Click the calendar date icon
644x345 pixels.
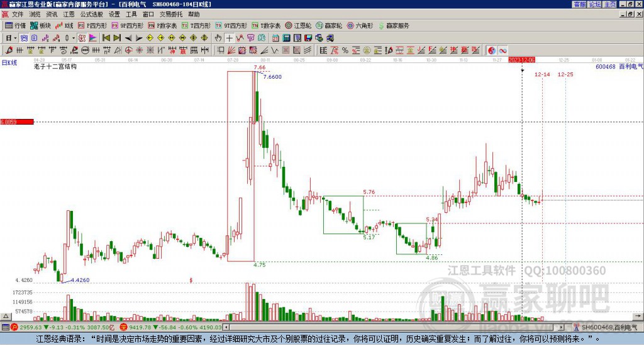pos(275,38)
